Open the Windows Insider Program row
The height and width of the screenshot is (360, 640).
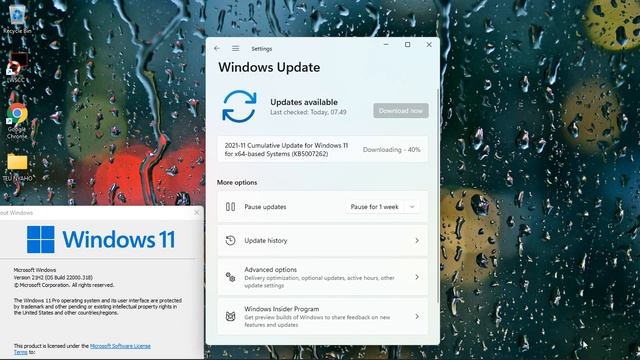coord(322,316)
